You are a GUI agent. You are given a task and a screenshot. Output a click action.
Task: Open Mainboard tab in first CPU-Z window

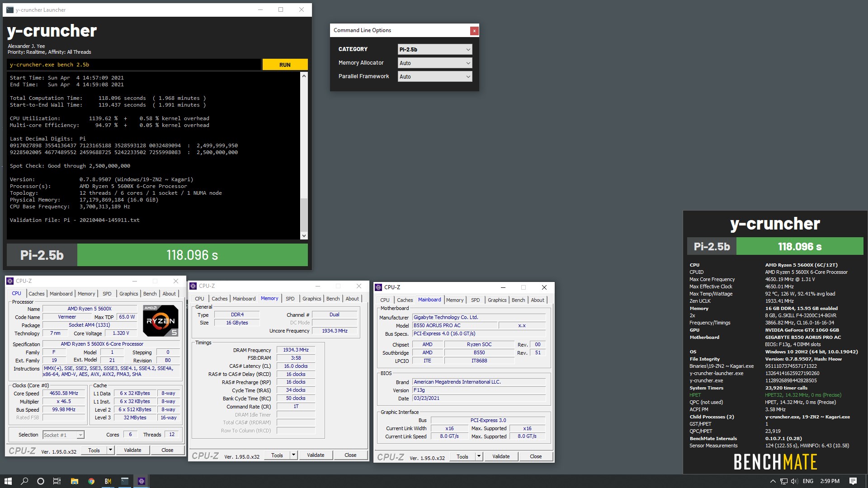click(x=61, y=294)
